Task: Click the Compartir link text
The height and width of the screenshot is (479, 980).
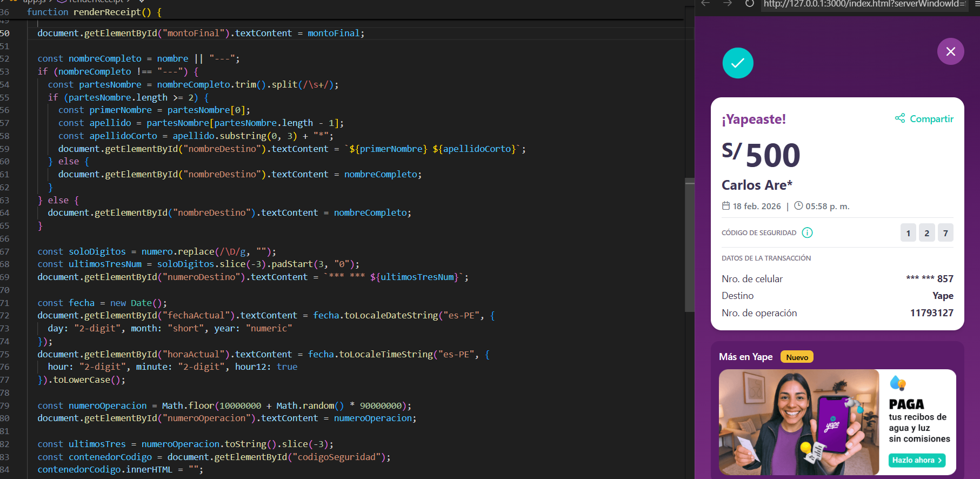Action: pos(931,119)
